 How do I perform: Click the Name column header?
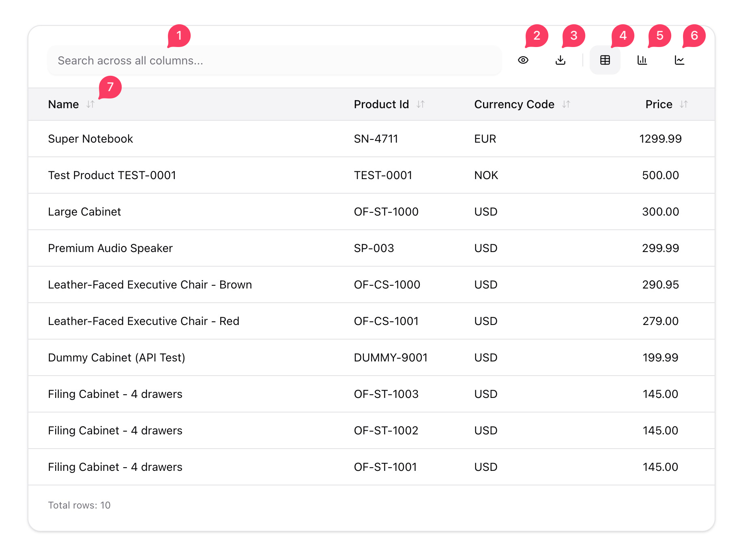coord(64,105)
